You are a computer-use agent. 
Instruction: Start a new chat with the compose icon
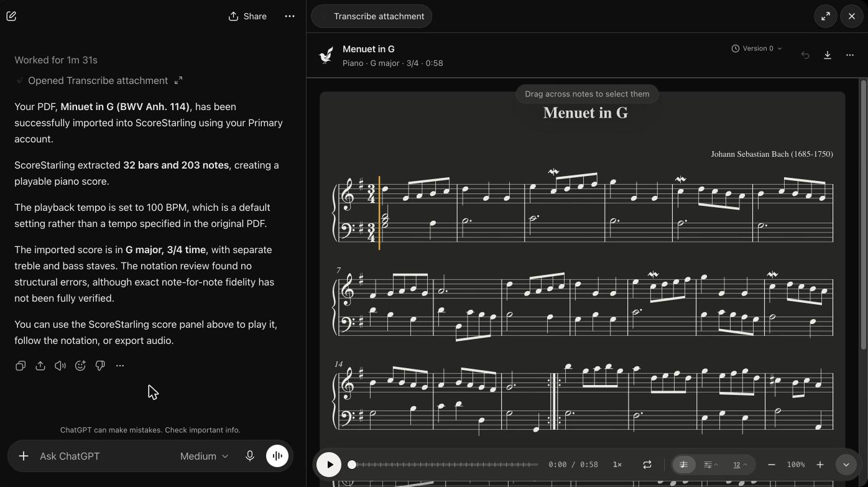[x=11, y=16]
